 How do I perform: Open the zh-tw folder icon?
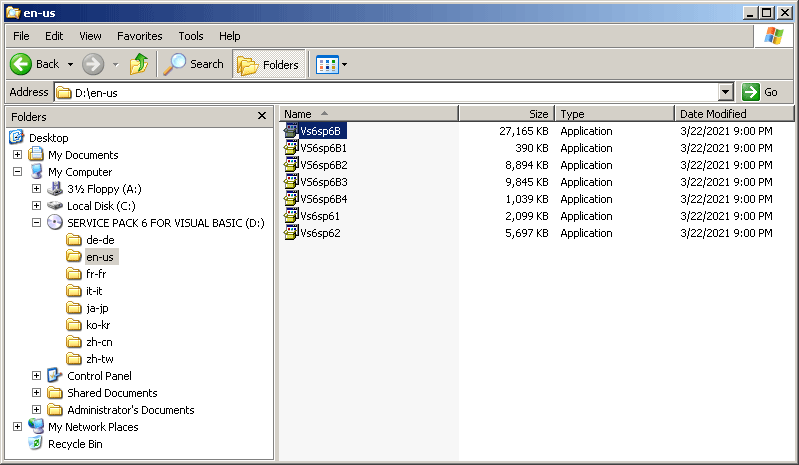74,359
